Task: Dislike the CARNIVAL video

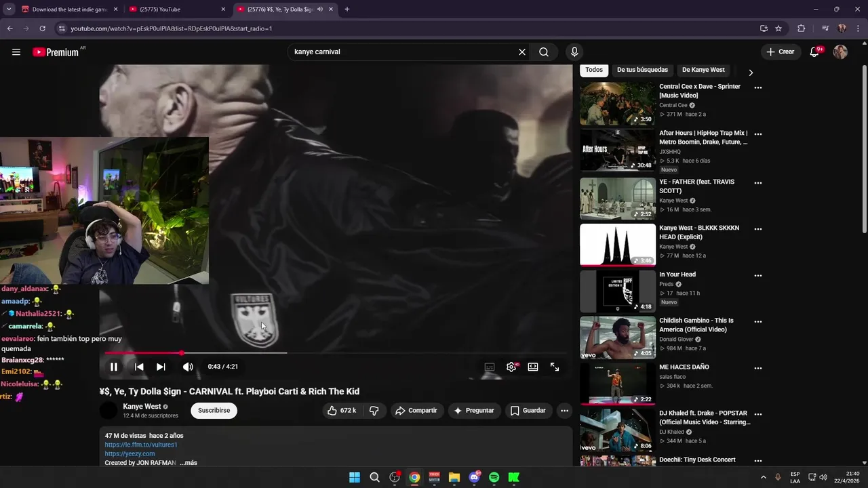Action: click(x=374, y=410)
